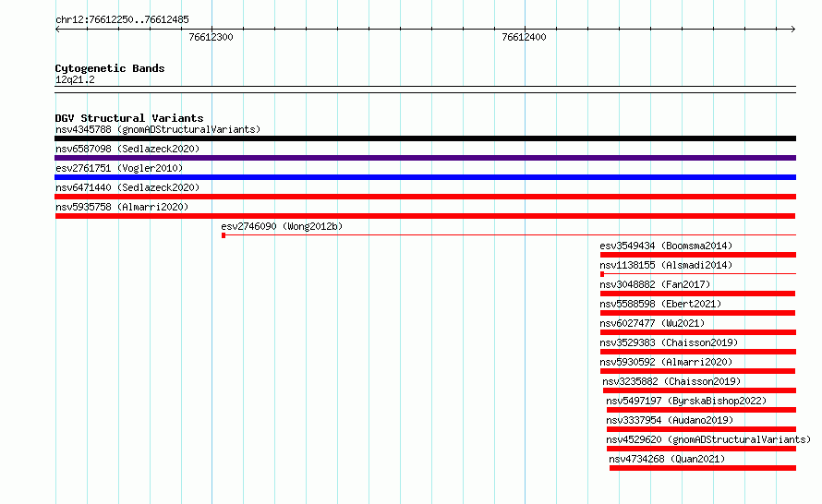822x504 pixels.
Task: Click the red bar under nsv5588598
Action: click(697, 313)
